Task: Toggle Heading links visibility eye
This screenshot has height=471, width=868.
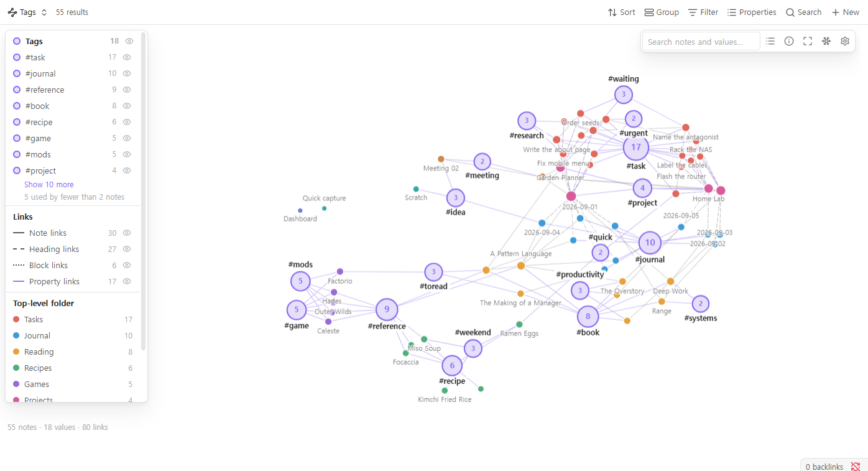Action: coord(127,249)
